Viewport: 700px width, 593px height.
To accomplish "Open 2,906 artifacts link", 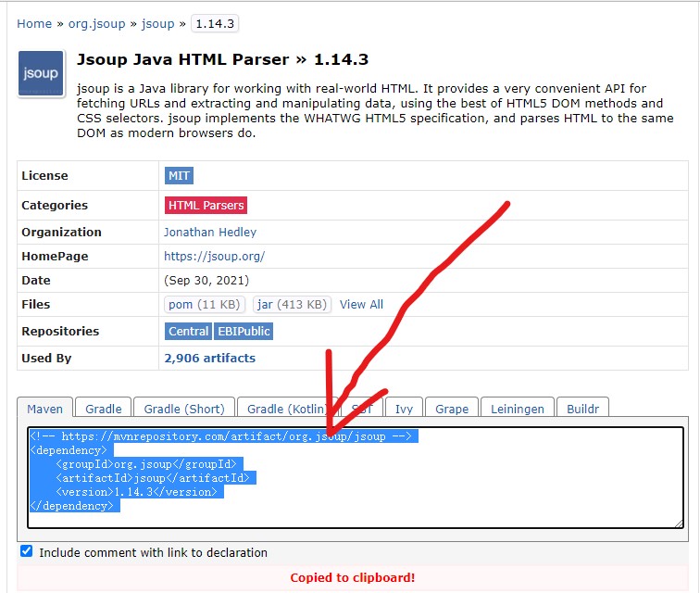I will 210,358.
